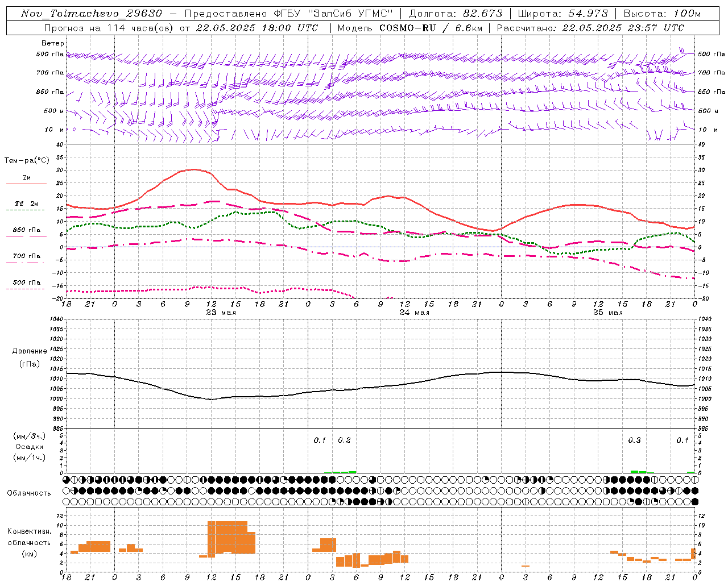Select the forecast start '22.05.2025 18:00 UTC'
The width and height of the screenshot is (728, 582).
257,28
